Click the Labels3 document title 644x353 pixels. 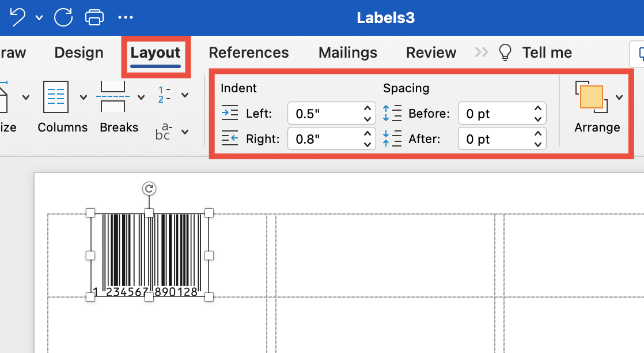386,18
